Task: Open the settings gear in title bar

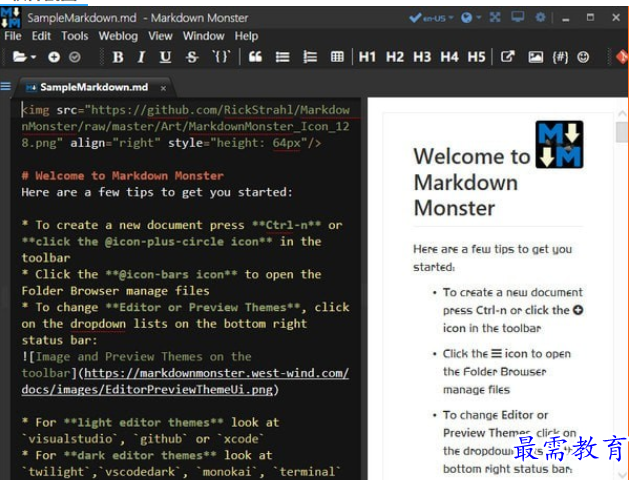Action: 540,17
